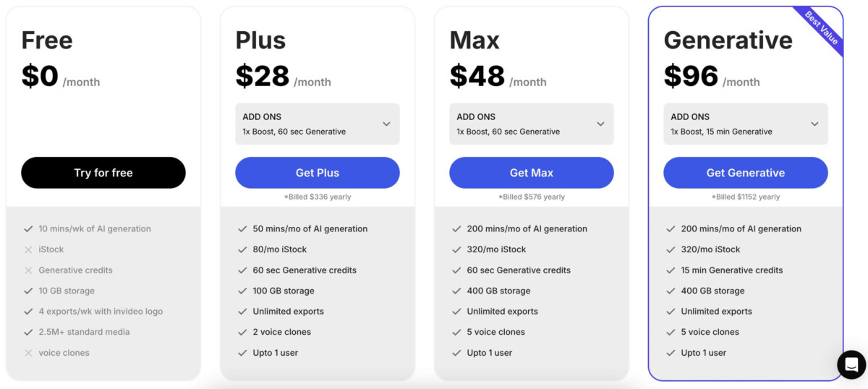868x389 pixels.
Task: Open the Generative plan ADD ONS dropdown
Action: (746, 124)
